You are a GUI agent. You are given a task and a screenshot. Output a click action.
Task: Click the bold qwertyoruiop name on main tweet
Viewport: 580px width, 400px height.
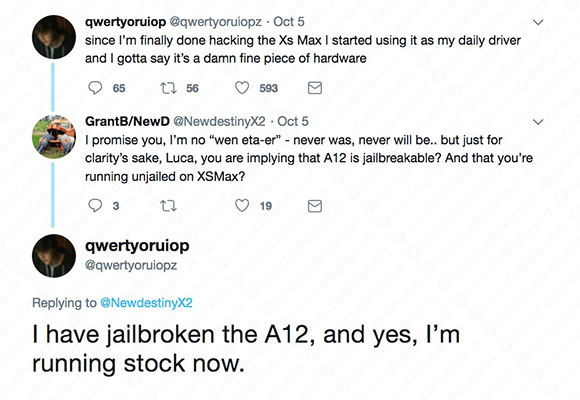click(137, 246)
